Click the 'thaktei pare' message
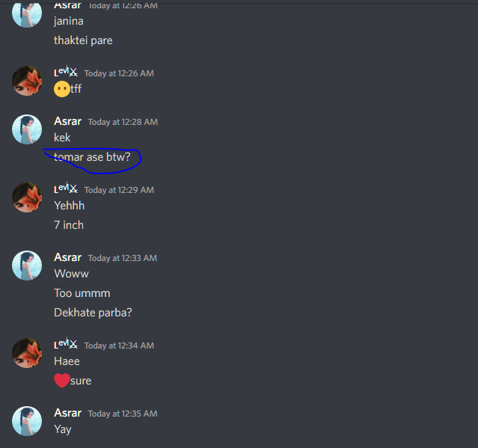Screen dimensions: 478x448 (83, 40)
